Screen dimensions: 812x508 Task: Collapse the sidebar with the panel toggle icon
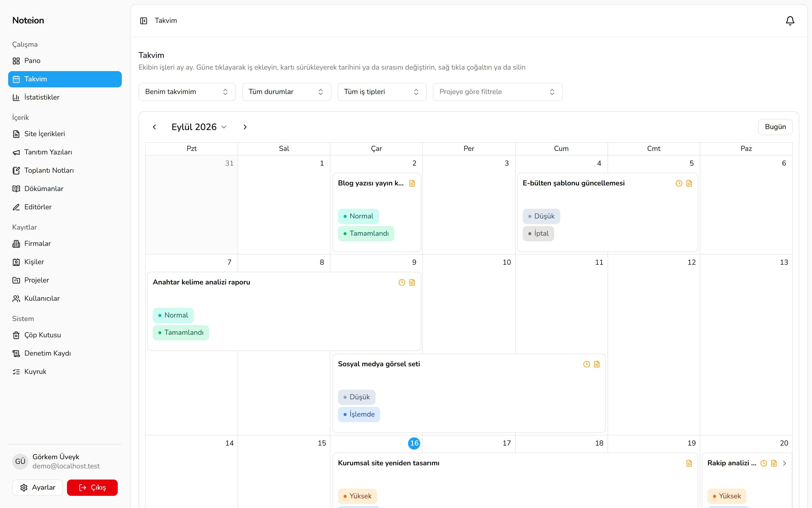point(144,21)
